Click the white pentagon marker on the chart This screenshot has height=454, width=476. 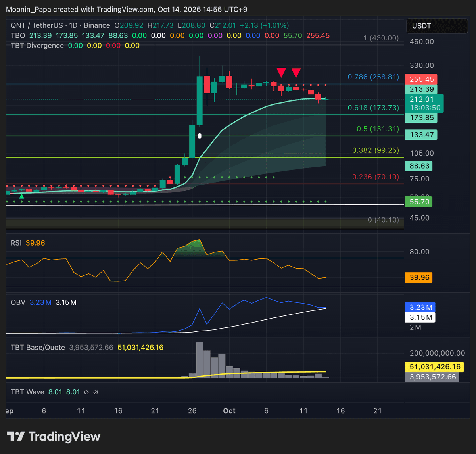pyautogui.click(x=200, y=136)
